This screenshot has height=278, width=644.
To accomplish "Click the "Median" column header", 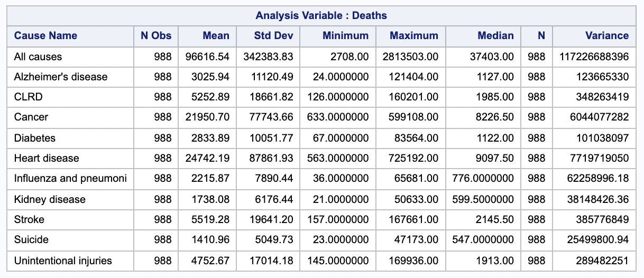I will pos(495,36).
